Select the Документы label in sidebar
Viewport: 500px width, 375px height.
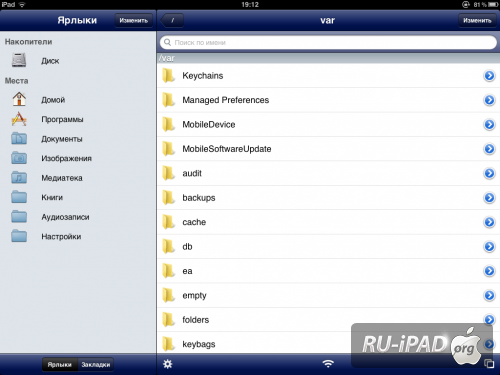coord(62,139)
